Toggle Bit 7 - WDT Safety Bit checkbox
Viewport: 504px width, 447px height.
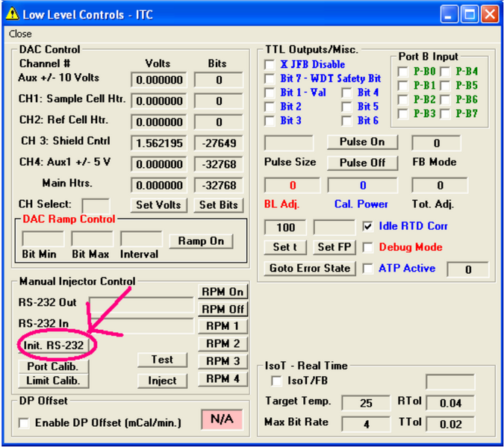270,78
